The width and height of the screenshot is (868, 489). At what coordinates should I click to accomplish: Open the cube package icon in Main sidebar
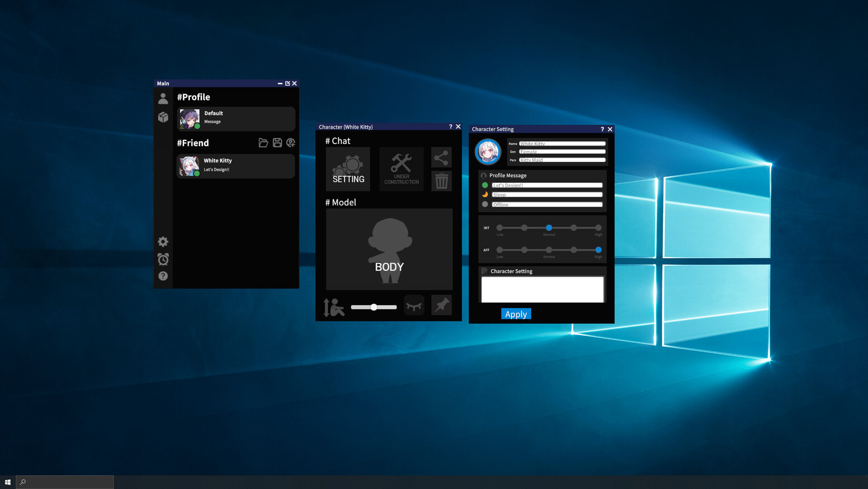pyautogui.click(x=163, y=117)
